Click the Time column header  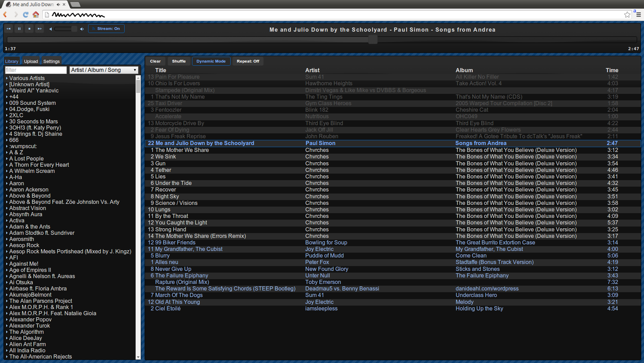(612, 70)
